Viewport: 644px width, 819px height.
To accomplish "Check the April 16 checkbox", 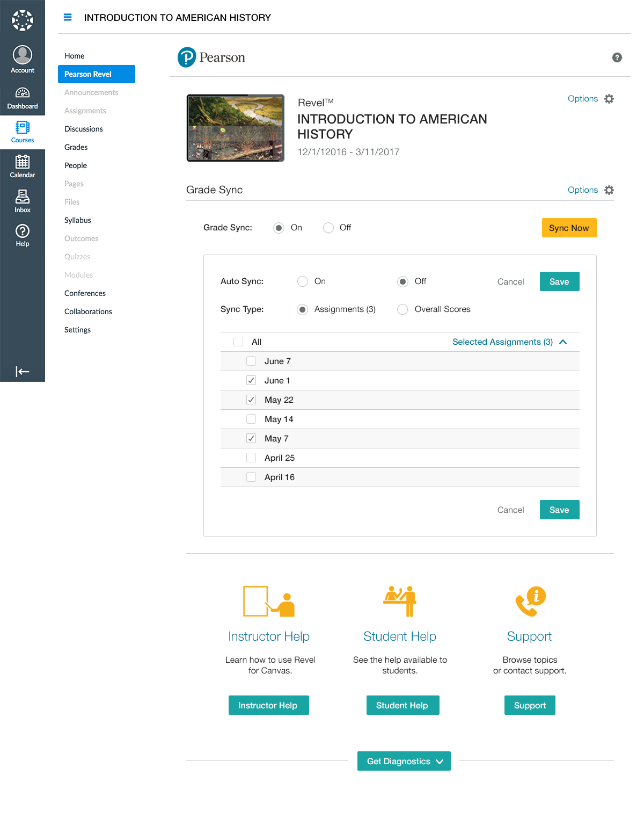I will coord(251,477).
